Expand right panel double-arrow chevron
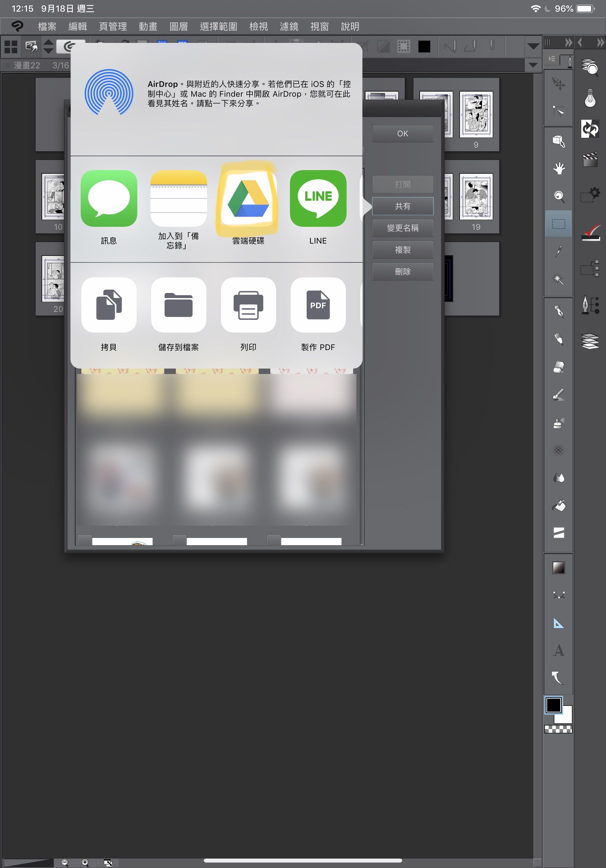 tap(600, 42)
